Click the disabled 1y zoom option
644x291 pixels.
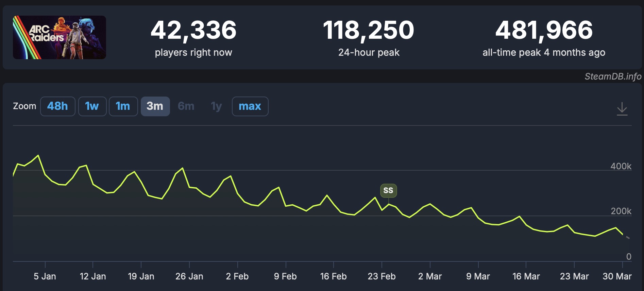216,106
